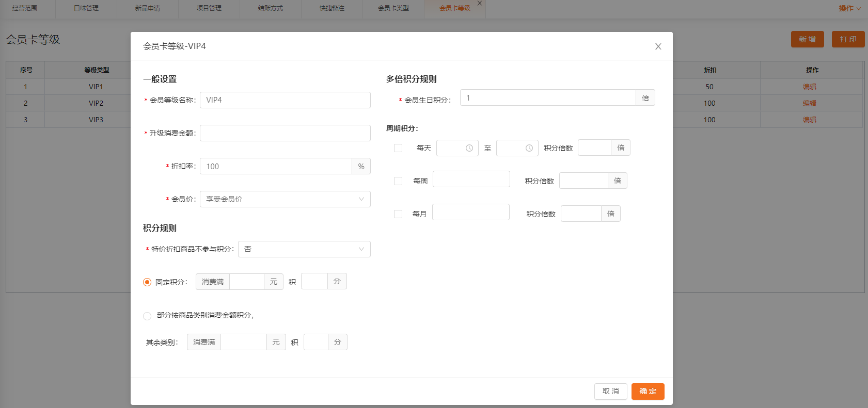This screenshot has height=408, width=868.
Task: Click 编辑 link for the VIP2 row
Action: (810, 103)
